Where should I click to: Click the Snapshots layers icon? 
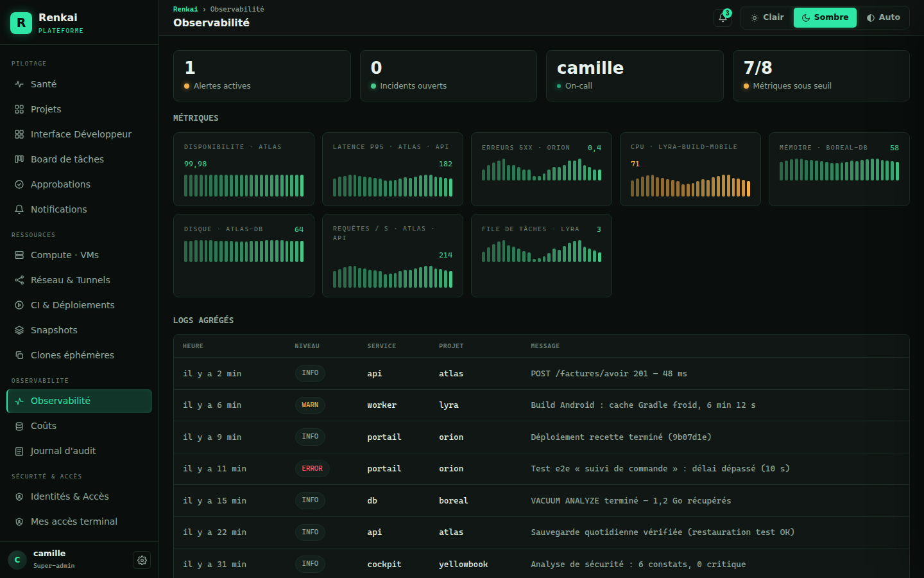19,330
